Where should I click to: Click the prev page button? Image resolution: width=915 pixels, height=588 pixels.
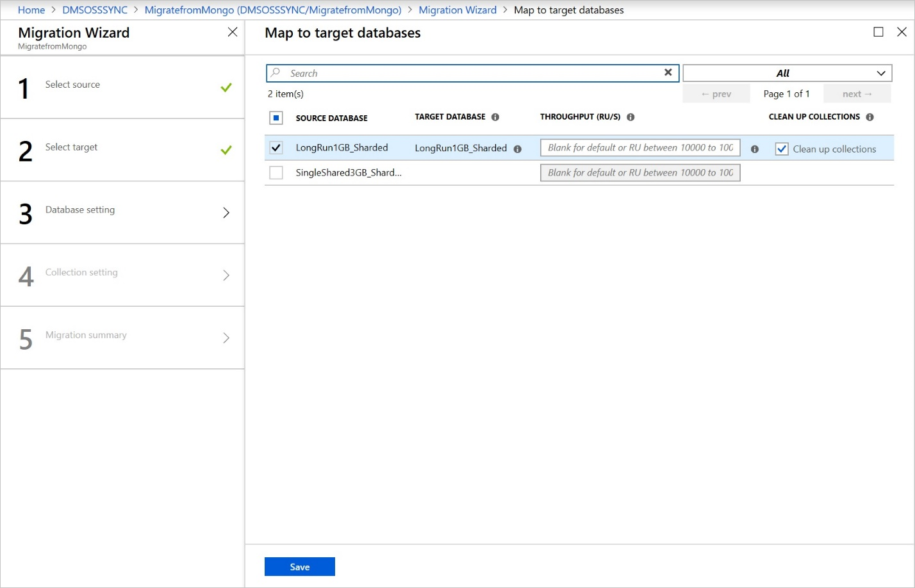(716, 94)
